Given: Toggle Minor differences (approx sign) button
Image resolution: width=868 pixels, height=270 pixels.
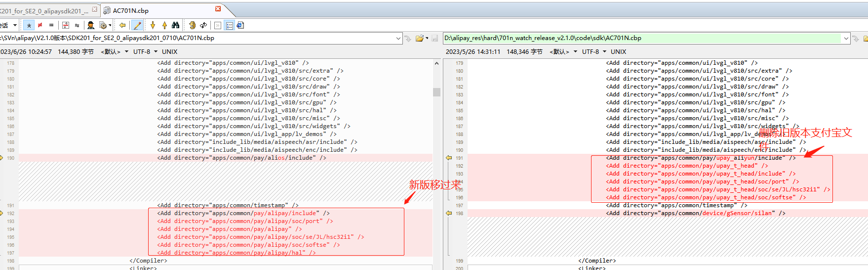Looking at the screenshot, I should 77,25.
